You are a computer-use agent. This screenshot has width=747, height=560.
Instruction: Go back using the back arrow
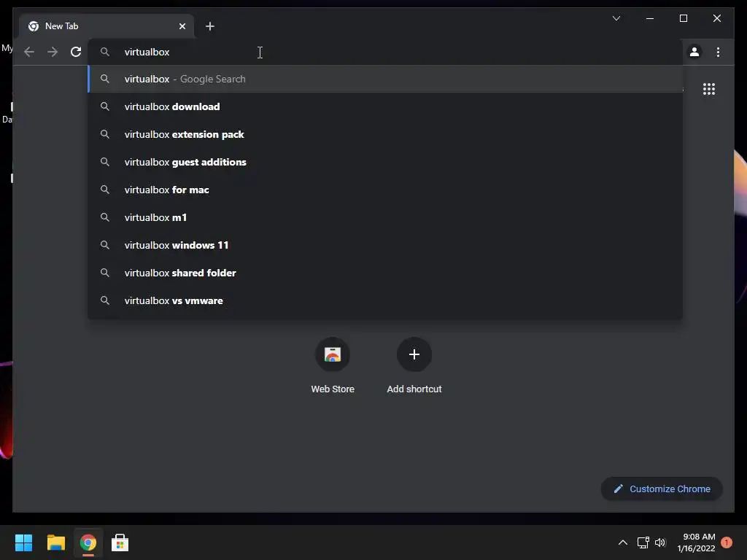(x=29, y=52)
